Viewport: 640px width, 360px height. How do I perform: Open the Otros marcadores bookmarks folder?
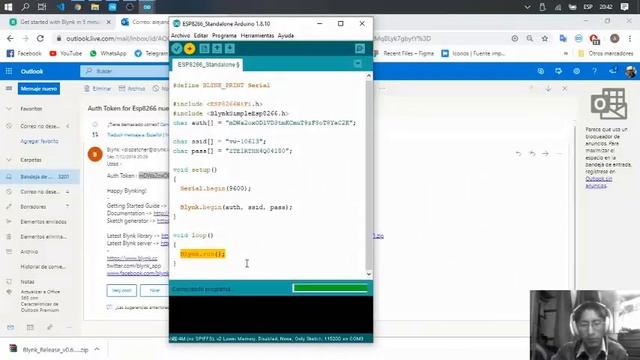(x=606, y=53)
